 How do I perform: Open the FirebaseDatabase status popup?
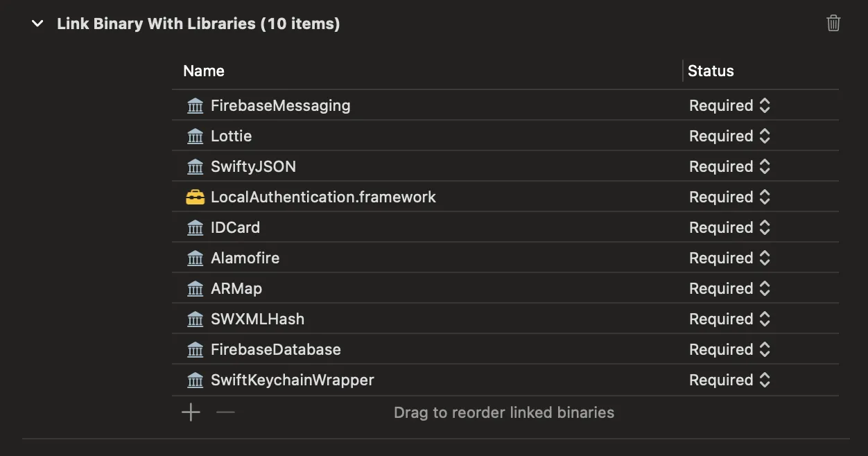click(729, 350)
